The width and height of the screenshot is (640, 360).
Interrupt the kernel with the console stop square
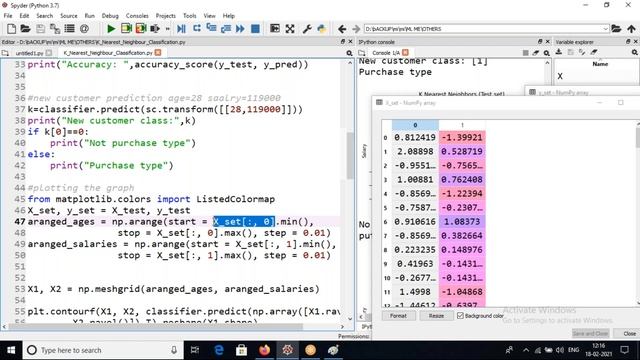[525, 53]
